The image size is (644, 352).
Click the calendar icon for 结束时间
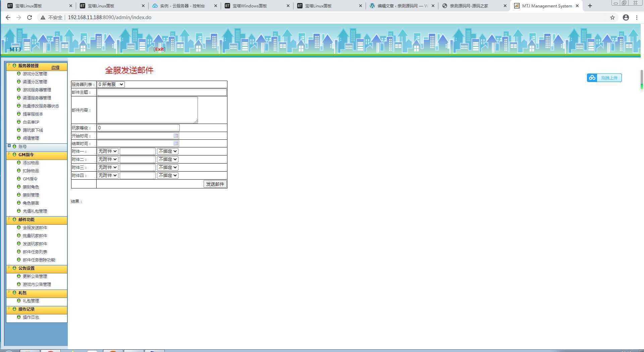click(176, 143)
